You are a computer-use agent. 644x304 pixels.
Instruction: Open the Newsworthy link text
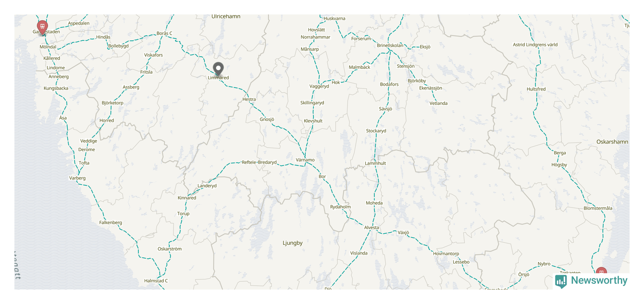pyautogui.click(x=599, y=280)
